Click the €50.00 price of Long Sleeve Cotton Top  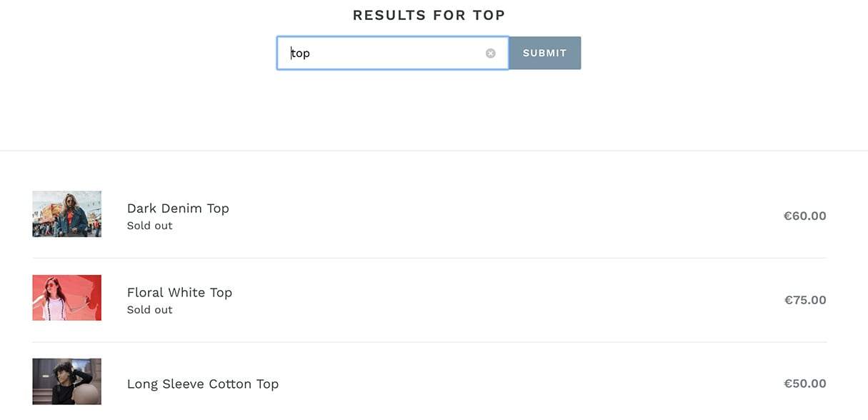804,384
